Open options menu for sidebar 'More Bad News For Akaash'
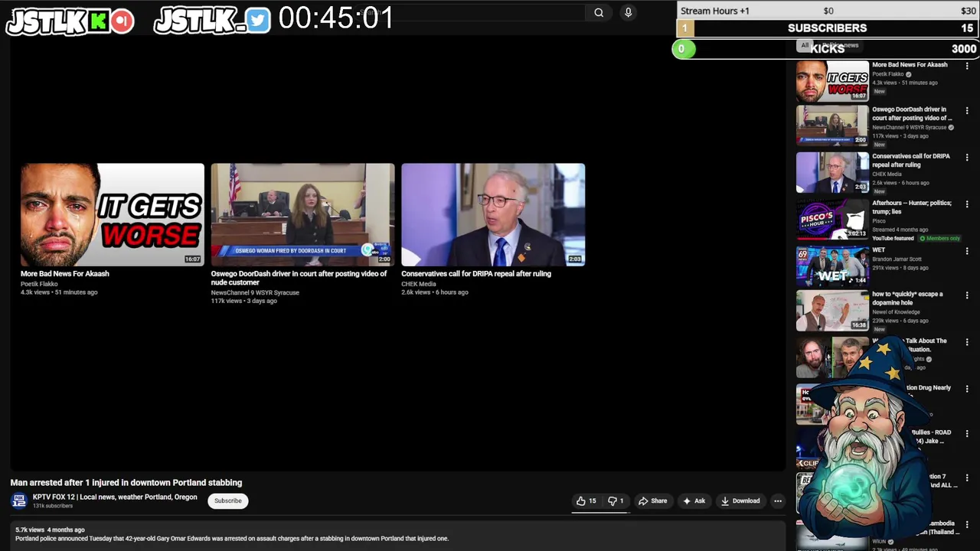Screen dimensions: 980x551 point(967,67)
